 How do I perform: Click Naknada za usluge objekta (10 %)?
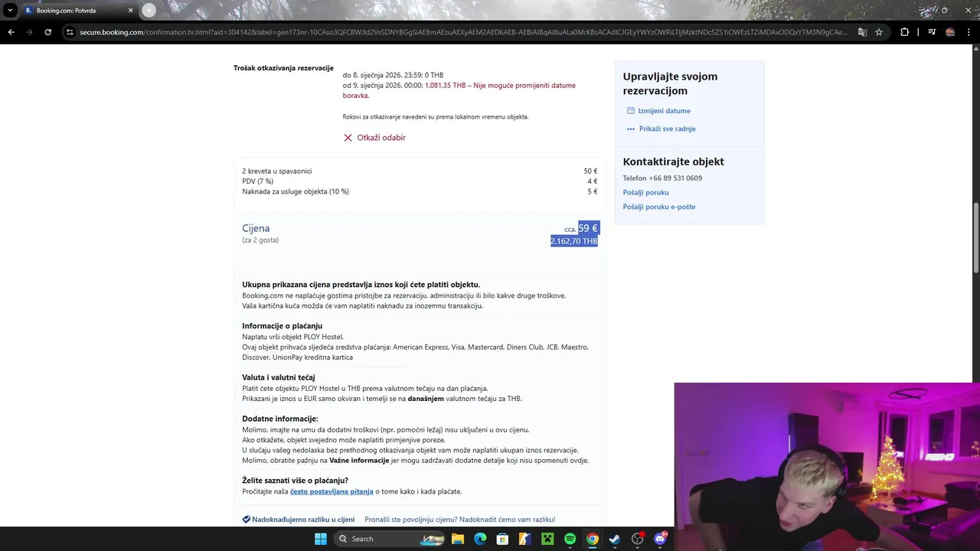tap(296, 191)
